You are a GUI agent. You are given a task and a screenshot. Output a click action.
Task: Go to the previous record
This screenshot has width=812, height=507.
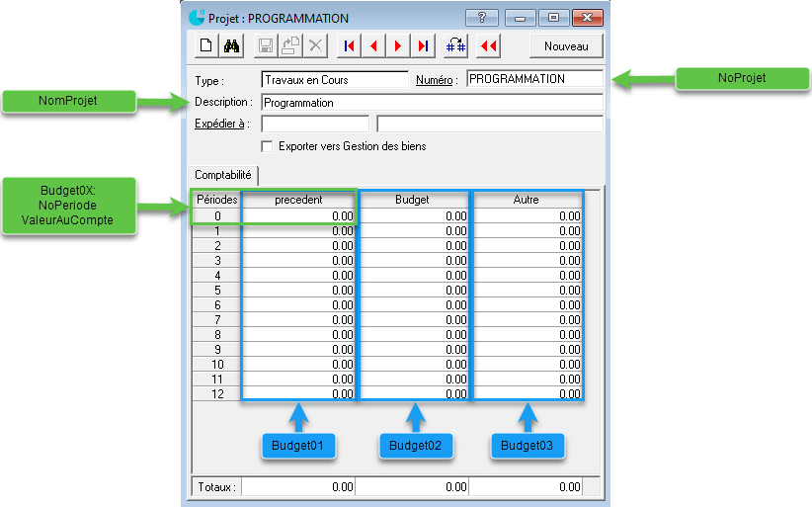373,45
